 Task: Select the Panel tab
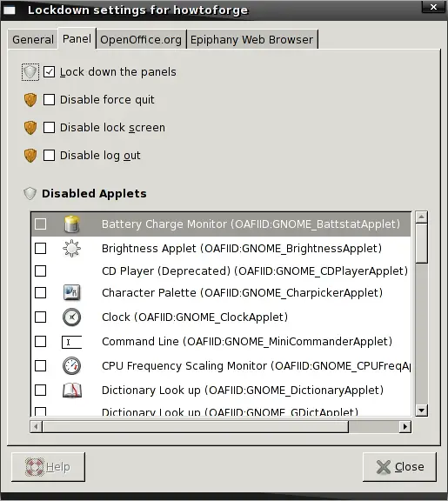pos(77,38)
